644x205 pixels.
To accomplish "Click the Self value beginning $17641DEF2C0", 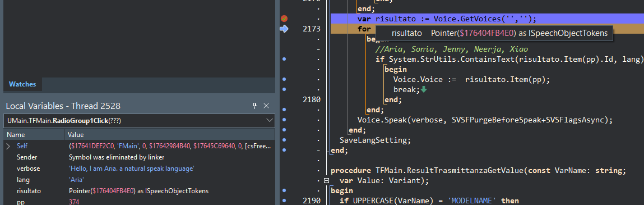I will (169, 146).
